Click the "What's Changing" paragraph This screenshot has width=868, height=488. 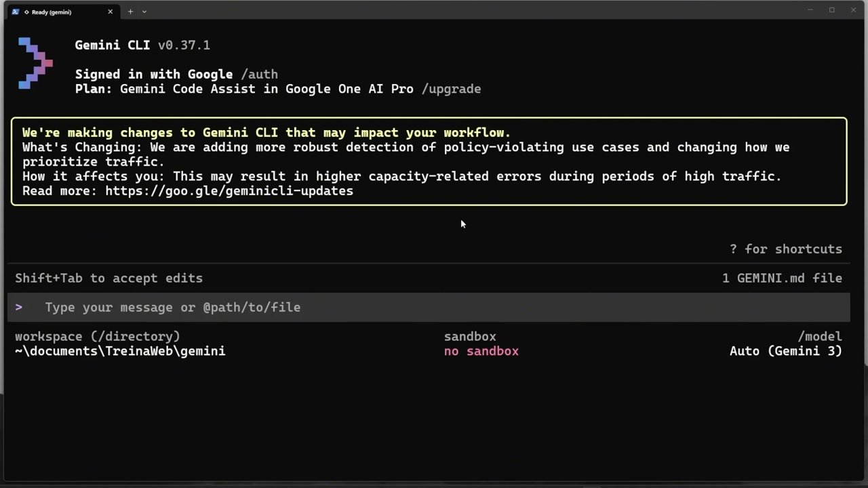click(x=406, y=155)
